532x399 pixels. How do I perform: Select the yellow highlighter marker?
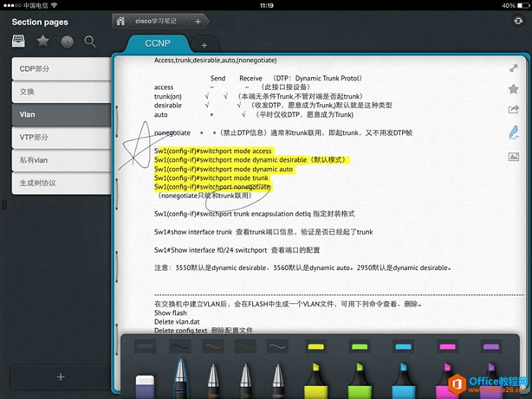316,380
